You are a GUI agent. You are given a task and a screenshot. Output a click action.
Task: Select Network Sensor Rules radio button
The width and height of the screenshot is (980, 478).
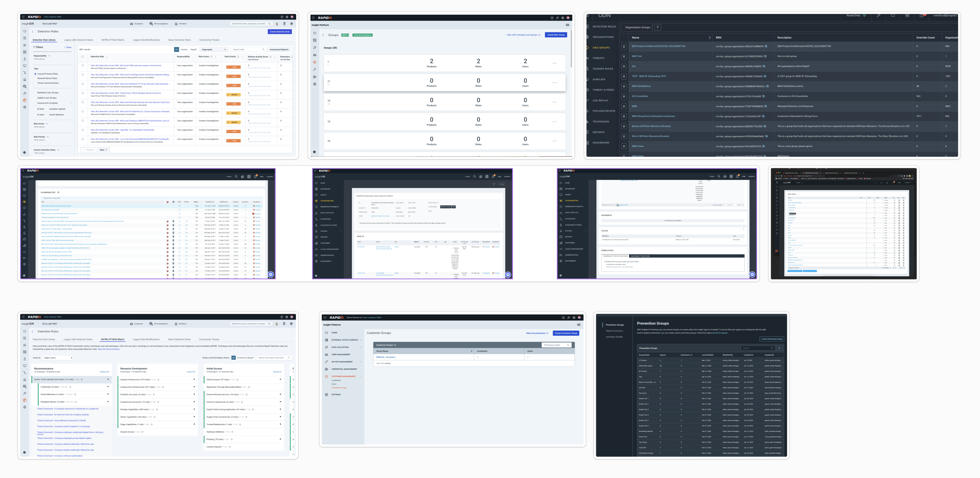click(x=35, y=79)
